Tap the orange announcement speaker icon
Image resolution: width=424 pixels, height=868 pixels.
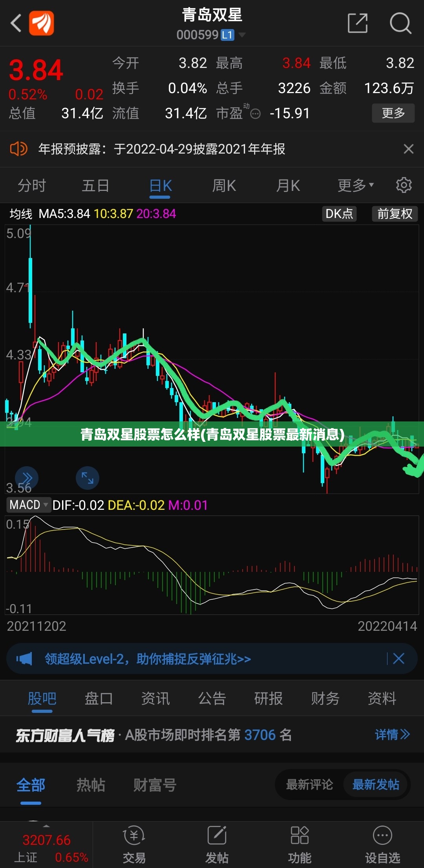[18, 149]
